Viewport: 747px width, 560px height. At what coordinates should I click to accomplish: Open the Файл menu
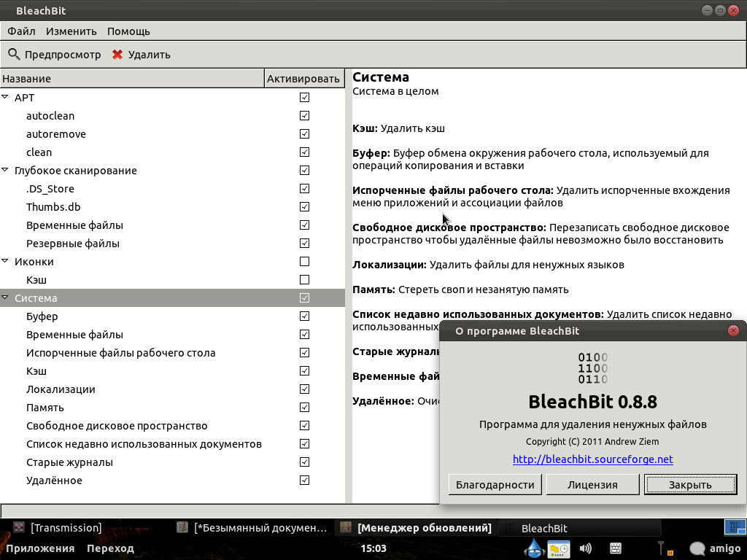pyautogui.click(x=21, y=31)
